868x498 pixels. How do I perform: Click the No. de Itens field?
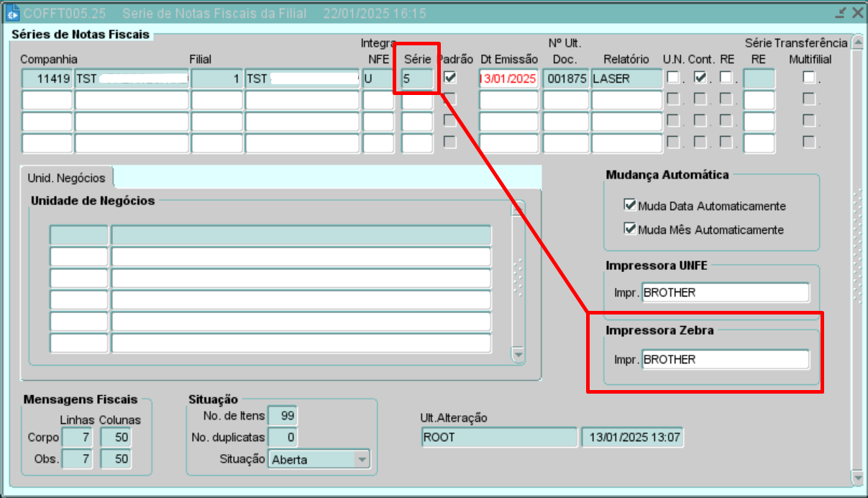pos(282,415)
